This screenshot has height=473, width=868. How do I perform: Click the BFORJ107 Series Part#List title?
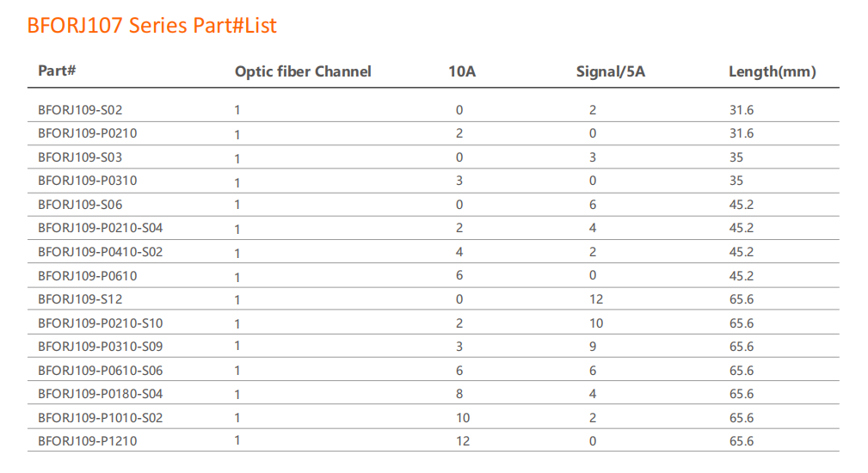(152, 26)
